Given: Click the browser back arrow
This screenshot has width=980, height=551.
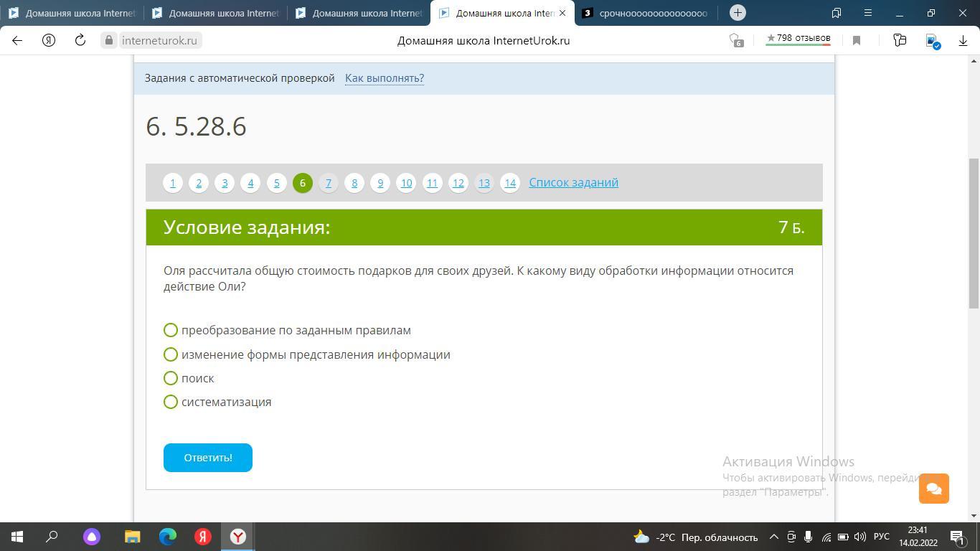Looking at the screenshot, I should pyautogui.click(x=17, y=41).
